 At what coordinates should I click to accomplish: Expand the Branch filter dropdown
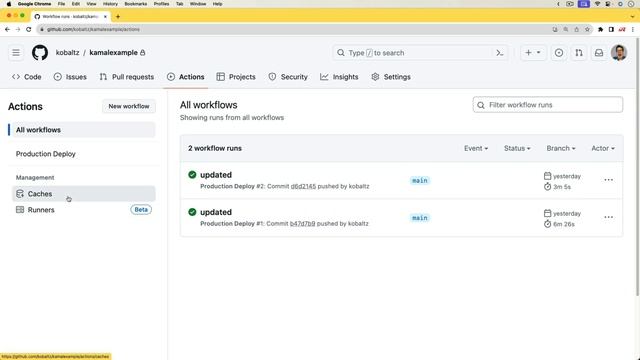561,148
